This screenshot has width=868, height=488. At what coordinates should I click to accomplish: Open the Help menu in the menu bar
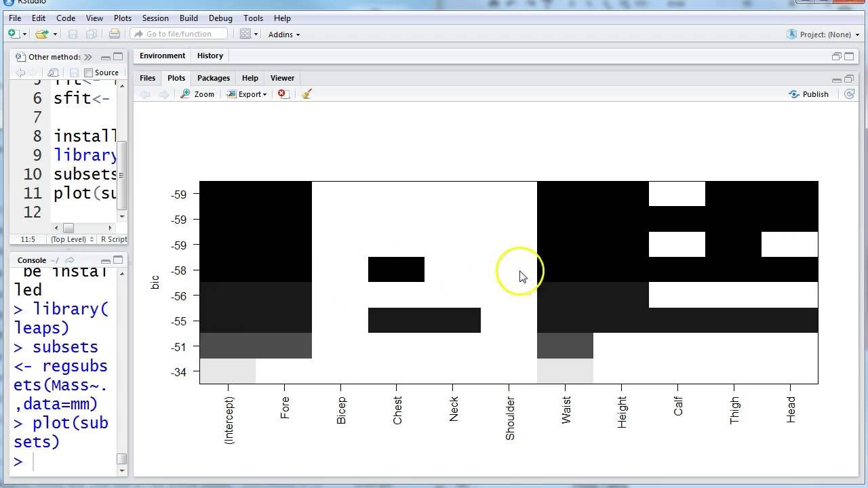282,18
